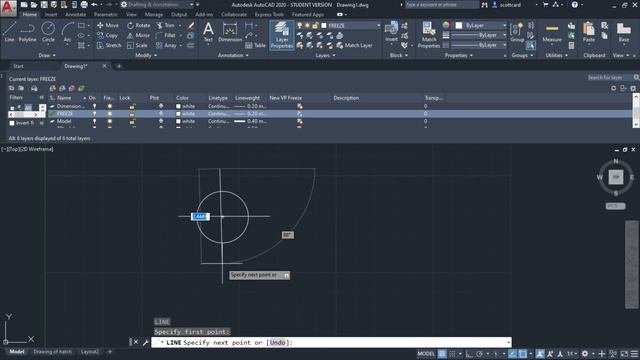This screenshot has width=640, height=360.
Task: Click the Plot printer icon in quick access
Action: 84,5
